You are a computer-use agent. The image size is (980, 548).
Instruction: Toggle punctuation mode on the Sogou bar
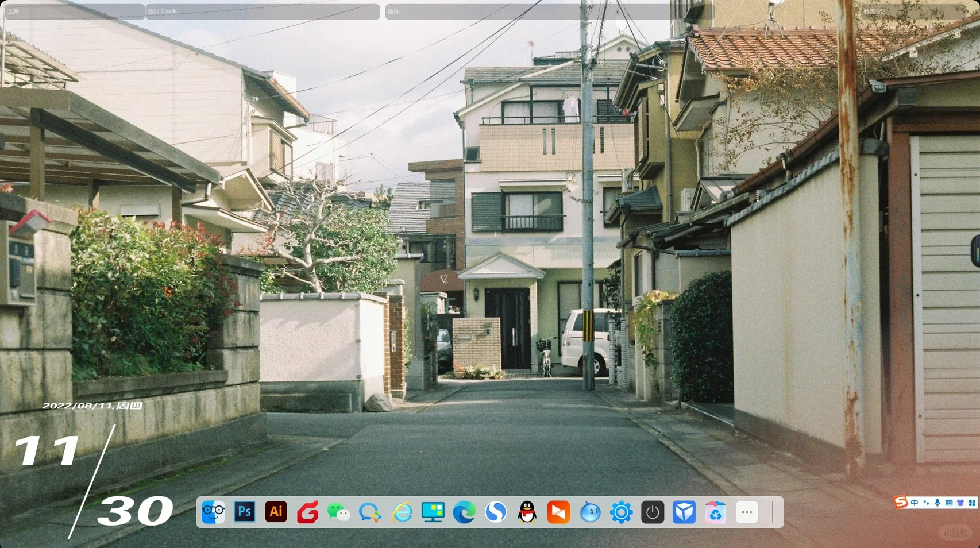tap(926, 503)
